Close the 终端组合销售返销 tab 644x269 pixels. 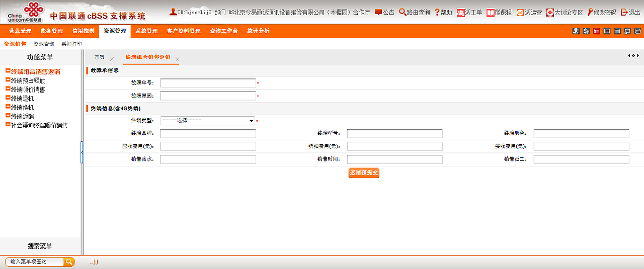tap(177, 59)
